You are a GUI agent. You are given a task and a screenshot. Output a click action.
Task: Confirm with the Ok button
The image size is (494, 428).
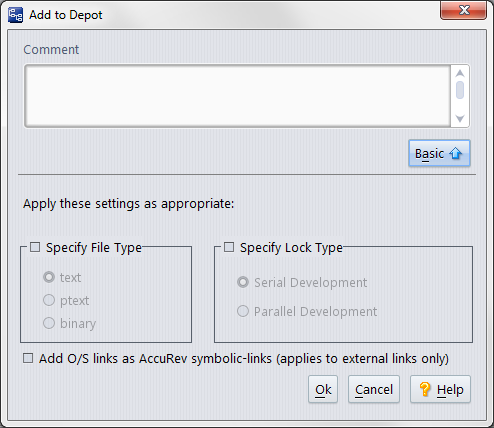tap(323, 389)
